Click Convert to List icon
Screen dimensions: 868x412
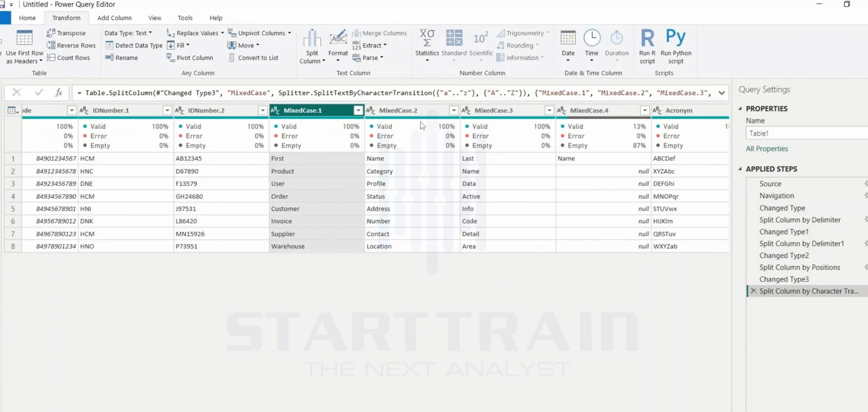(232, 57)
